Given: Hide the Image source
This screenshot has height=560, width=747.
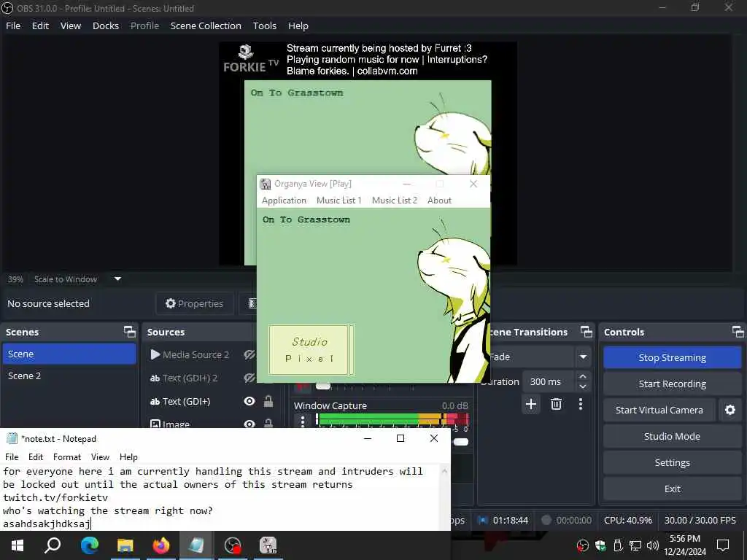Looking at the screenshot, I should [249, 424].
